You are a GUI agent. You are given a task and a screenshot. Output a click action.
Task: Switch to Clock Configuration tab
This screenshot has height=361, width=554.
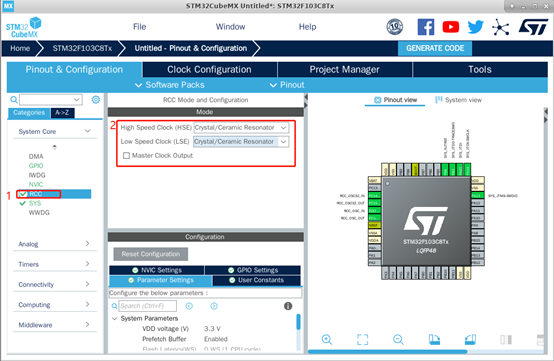pyautogui.click(x=210, y=70)
